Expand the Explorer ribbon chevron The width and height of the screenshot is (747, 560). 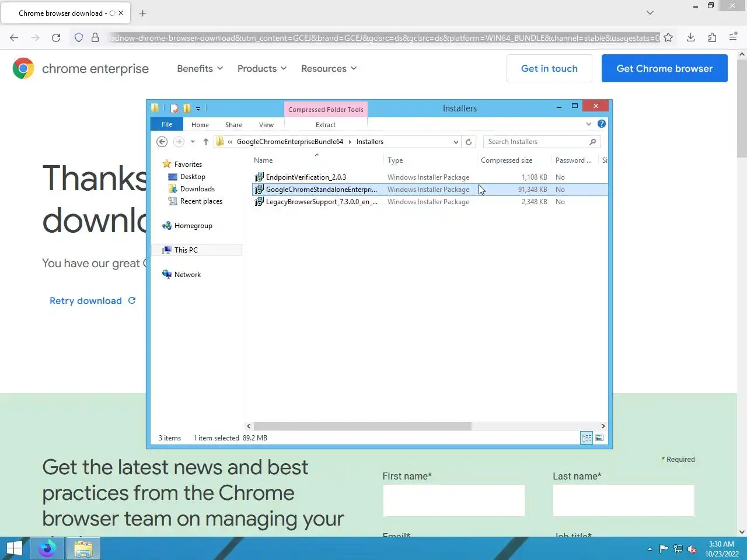click(x=588, y=124)
